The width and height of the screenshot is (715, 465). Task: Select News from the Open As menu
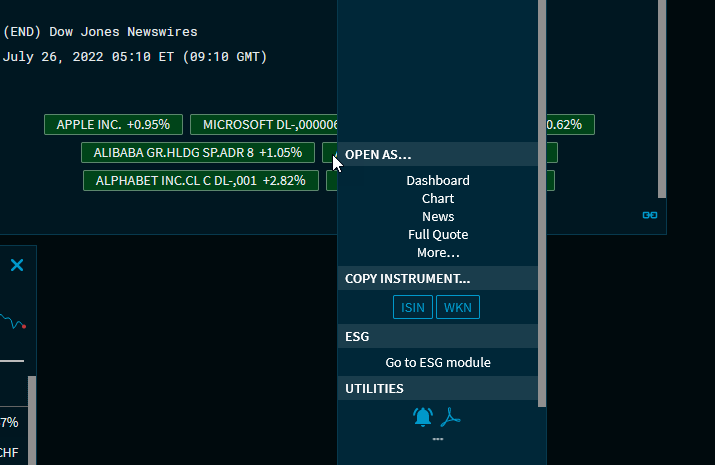(x=437, y=217)
